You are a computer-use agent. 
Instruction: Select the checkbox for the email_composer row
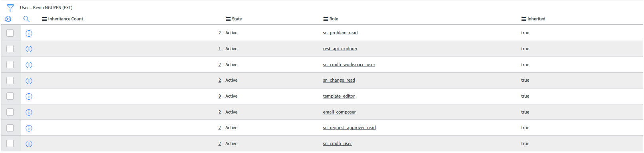pos(10,112)
